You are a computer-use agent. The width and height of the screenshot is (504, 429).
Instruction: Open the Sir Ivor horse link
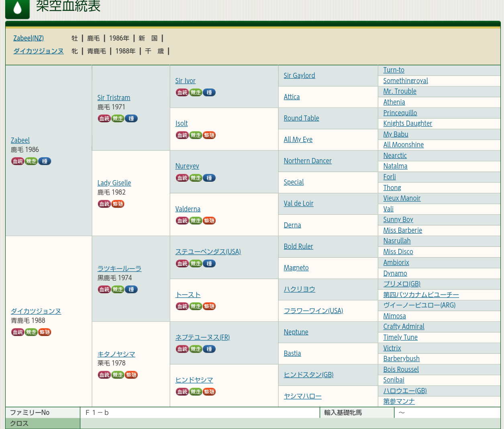[185, 81]
